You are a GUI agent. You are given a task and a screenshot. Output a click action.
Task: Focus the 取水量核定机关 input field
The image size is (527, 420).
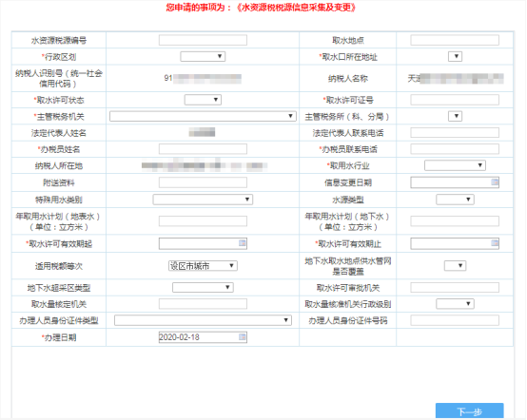[x=203, y=304]
